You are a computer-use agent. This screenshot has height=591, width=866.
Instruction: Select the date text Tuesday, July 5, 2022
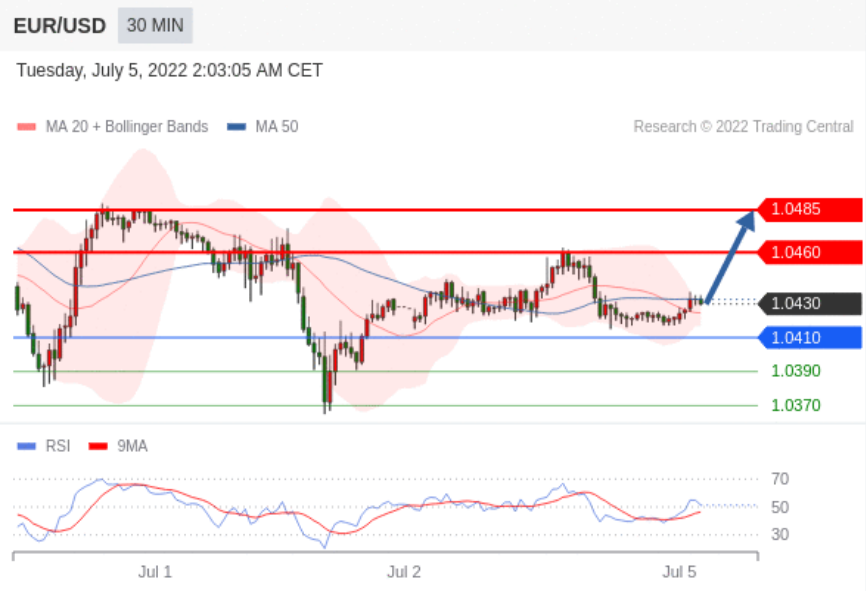point(102,71)
